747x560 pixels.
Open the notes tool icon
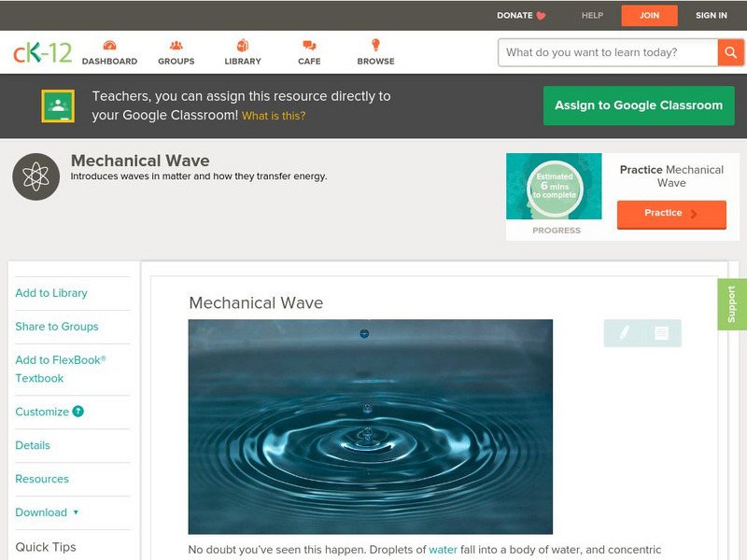(661, 333)
